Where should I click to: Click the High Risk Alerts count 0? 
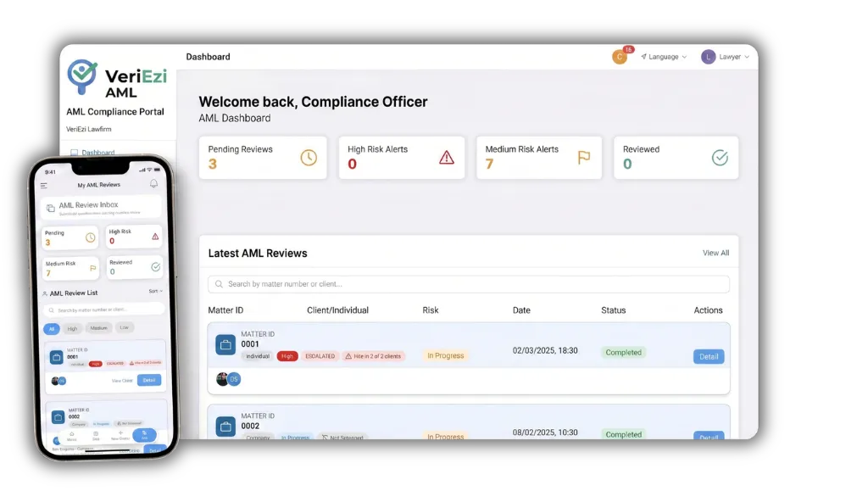(x=352, y=164)
